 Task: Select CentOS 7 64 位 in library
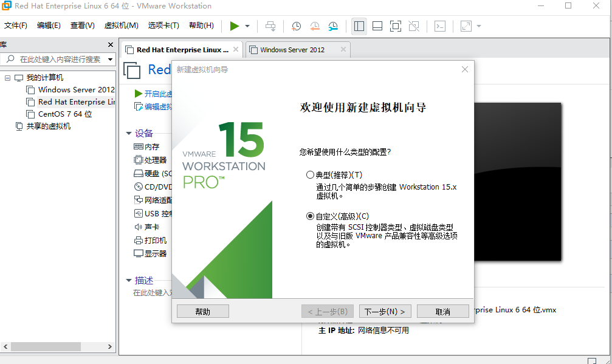[65, 114]
